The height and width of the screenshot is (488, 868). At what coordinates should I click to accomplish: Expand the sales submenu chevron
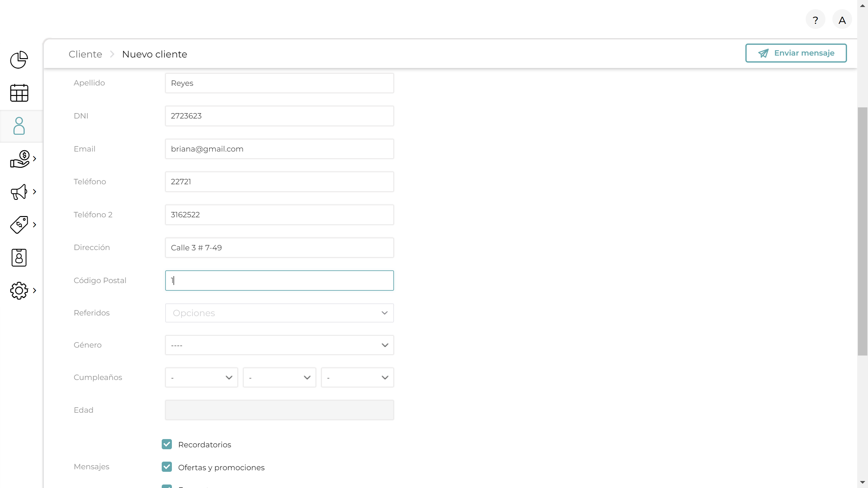tap(34, 159)
